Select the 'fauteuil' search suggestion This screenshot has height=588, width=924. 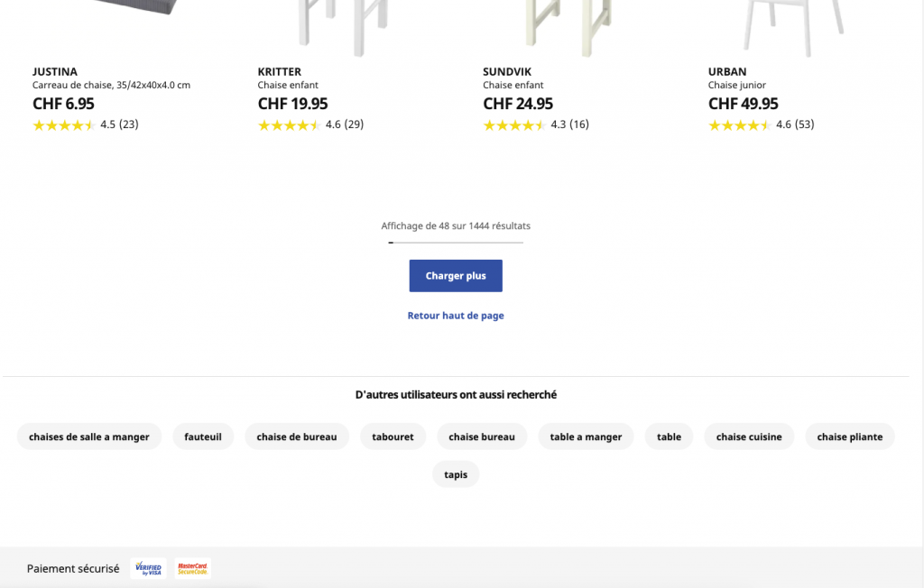203,436
